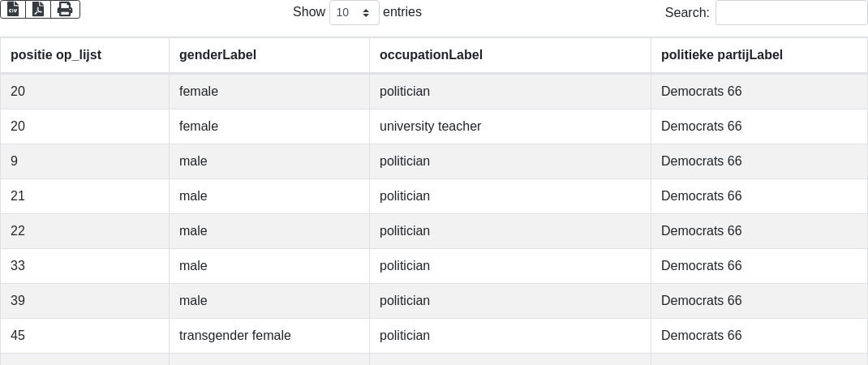
Task: Click the 'Search:' label text
Action: (x=686, y=12)
